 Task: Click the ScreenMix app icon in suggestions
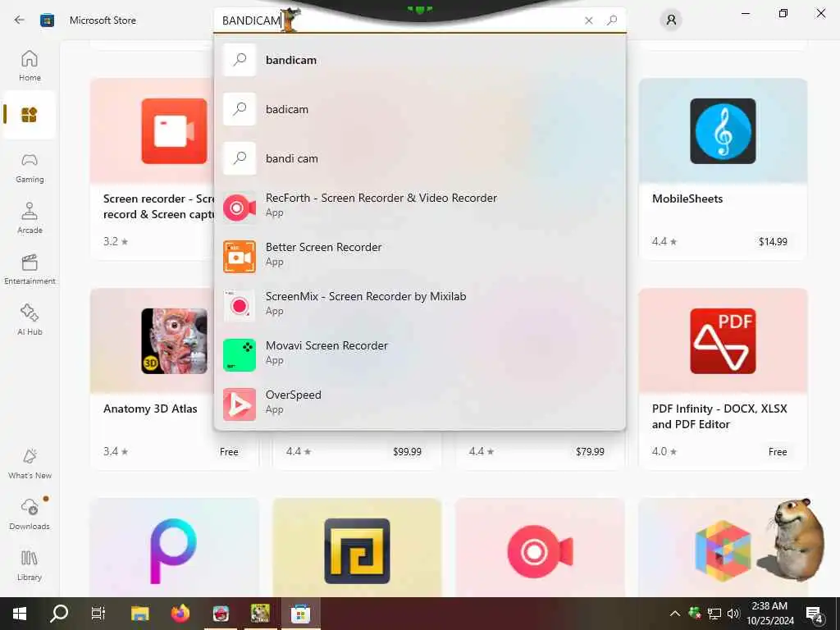[239, 306]
